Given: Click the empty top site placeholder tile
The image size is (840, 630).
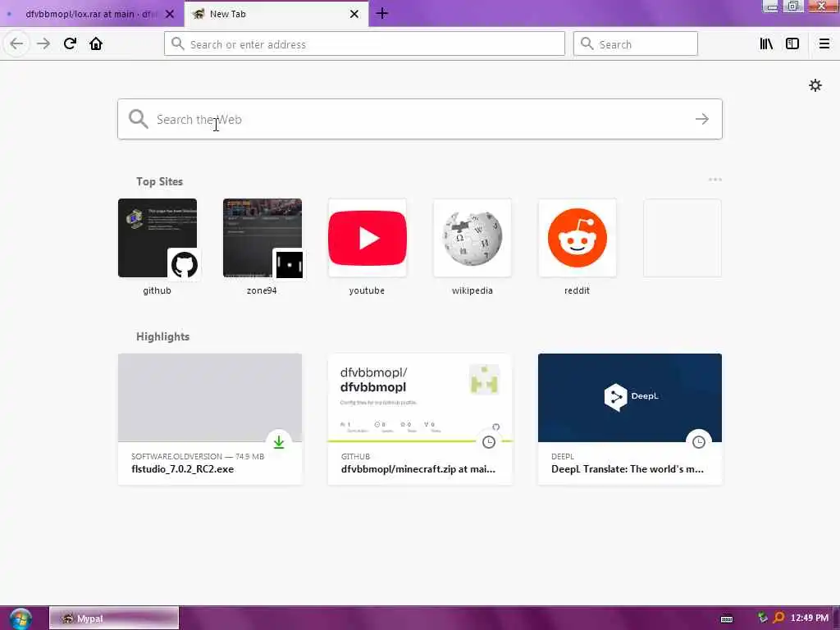Looking at the screenshot, I should click(x=682, y=239).
